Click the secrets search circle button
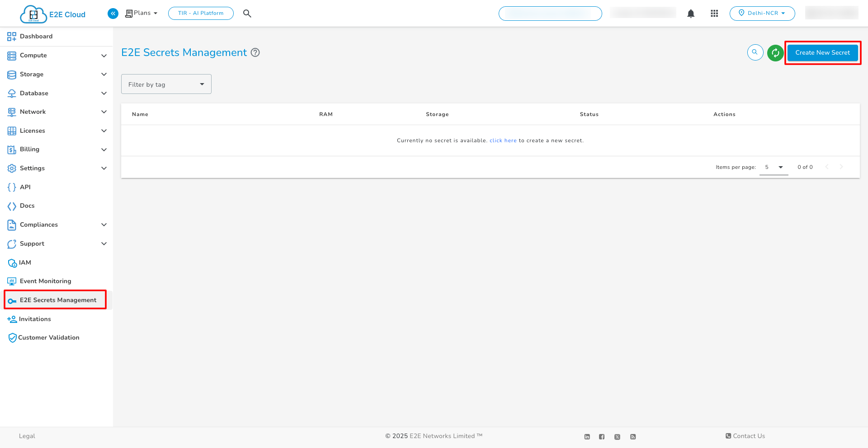 (755, 52)
